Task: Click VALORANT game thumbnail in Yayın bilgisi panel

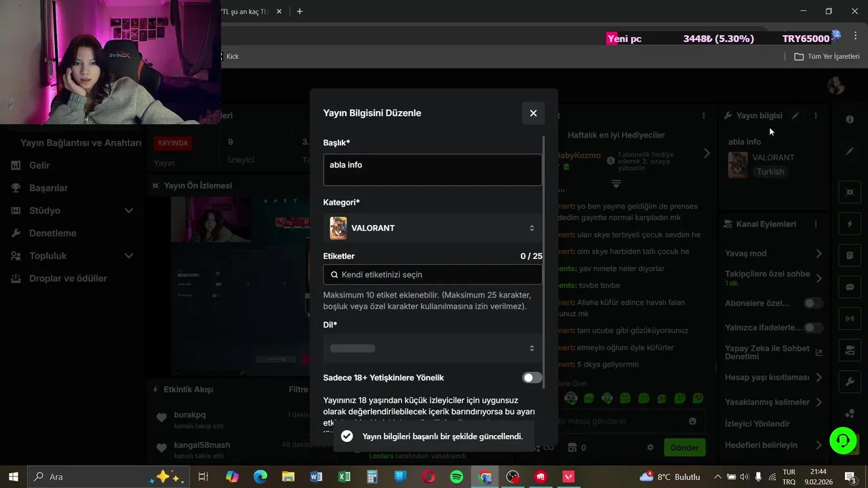Action: point(738,165)
